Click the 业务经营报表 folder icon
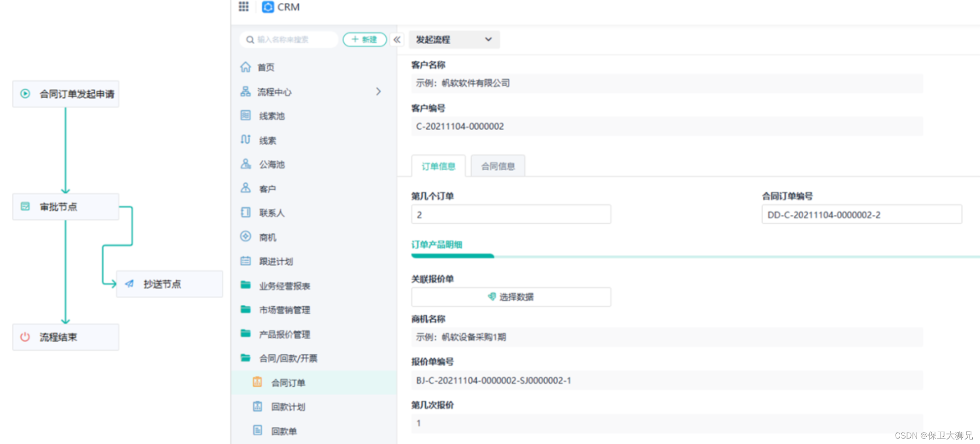Image resolution: width=980 pixels, height=444 pixels. (245, 285)
